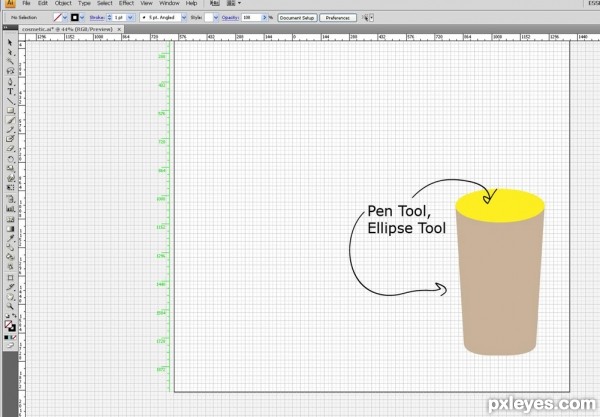
Task: Click the Go to Bridge icon
Action: [x=215, y=3]
